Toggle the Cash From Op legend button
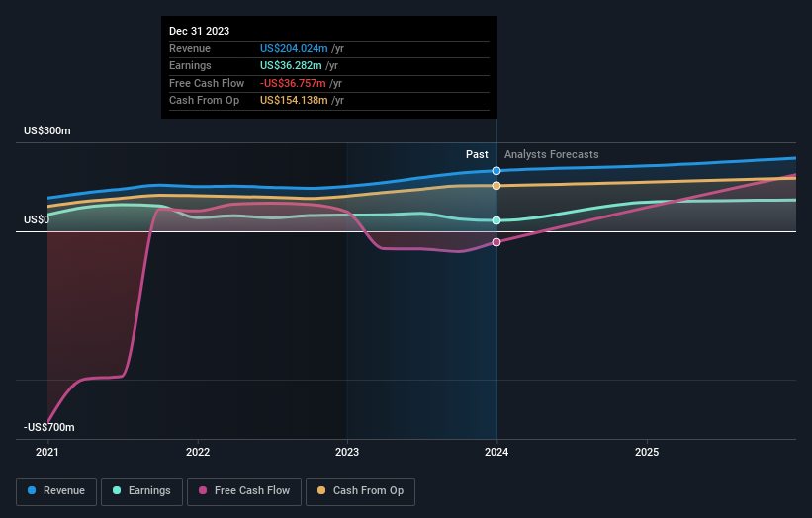The height and width of the screenshot is (518, 812). point(360,491)
